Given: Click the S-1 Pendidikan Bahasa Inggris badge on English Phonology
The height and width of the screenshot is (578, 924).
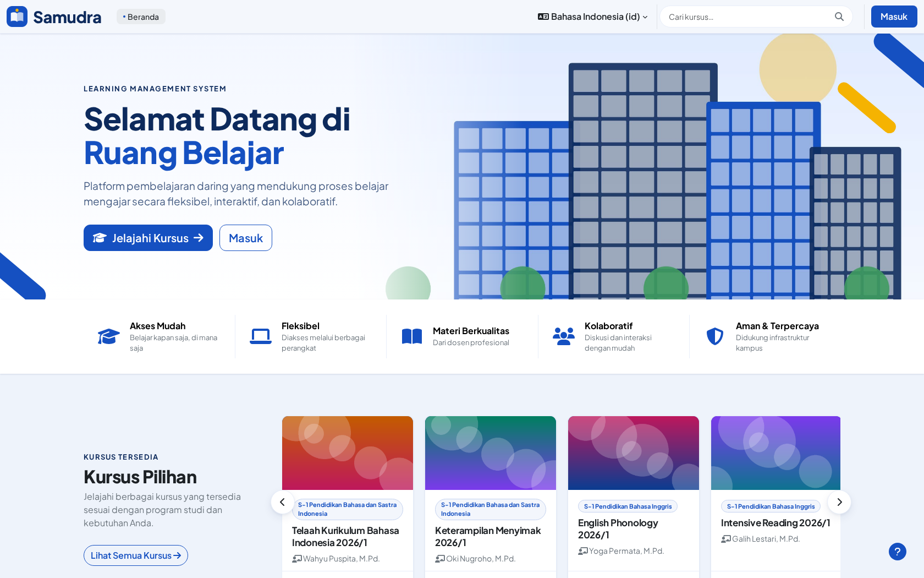Looking at the screenshot, I should (628, 506).
